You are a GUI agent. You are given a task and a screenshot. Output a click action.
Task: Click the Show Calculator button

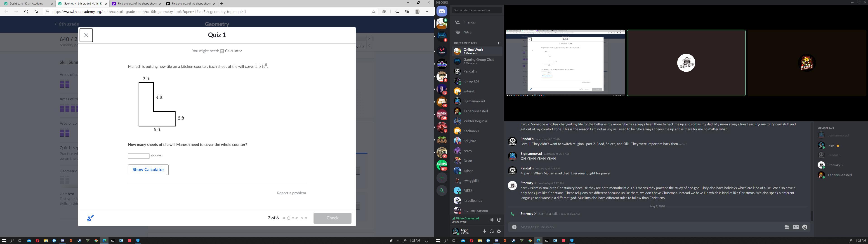click(148, 169)
